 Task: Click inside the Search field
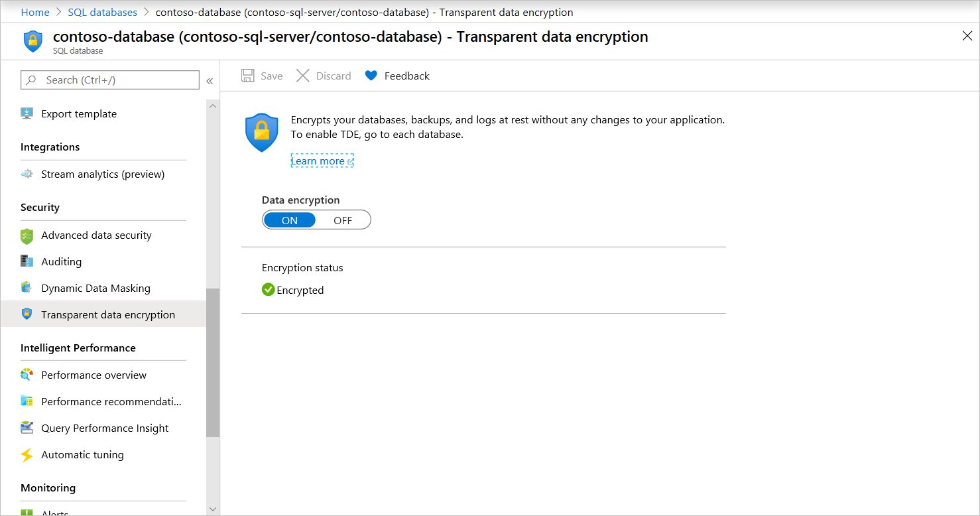point(109,80)
